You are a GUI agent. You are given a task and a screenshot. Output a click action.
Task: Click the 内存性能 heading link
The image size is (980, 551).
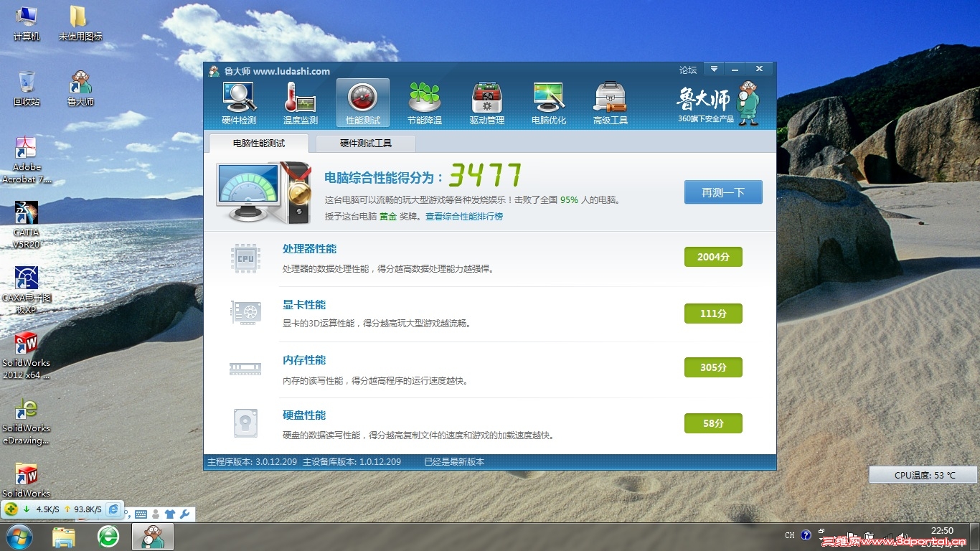304,360
